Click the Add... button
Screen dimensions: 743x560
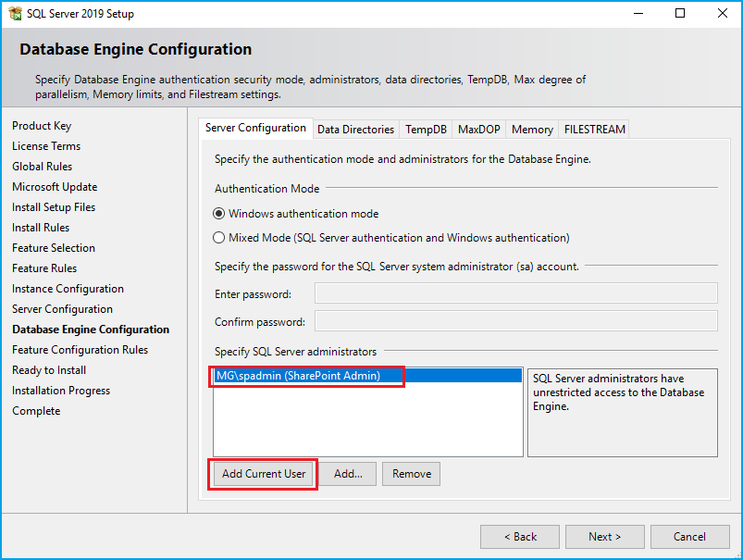click(348, 474)
